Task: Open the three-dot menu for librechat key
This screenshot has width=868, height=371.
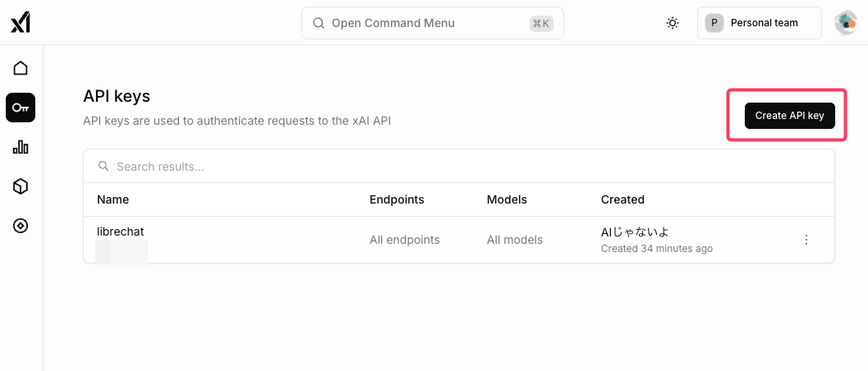Action: [x=806, y=240]
